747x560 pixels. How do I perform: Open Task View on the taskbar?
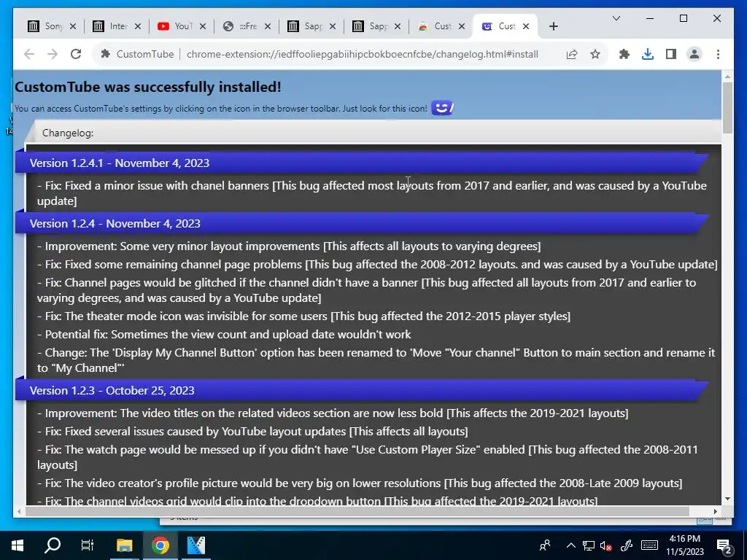point(88,545)
